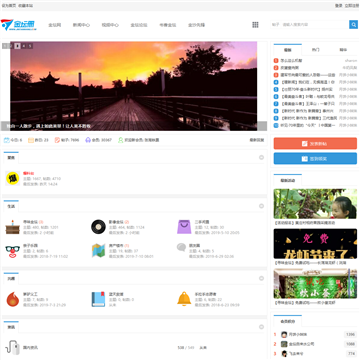360x360 pixels.
Task: Open the folded map forum icon
Action: click(x=98, y=251)
